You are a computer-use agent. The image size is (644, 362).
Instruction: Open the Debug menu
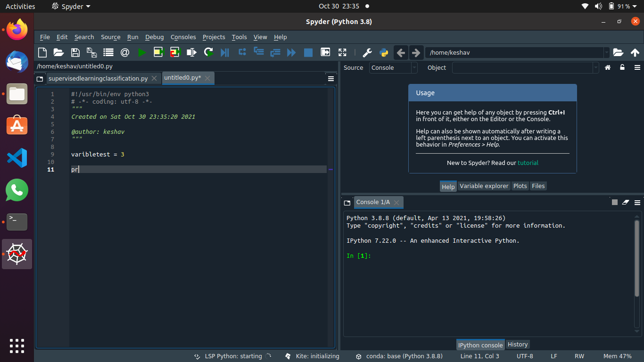pos(154,37)
